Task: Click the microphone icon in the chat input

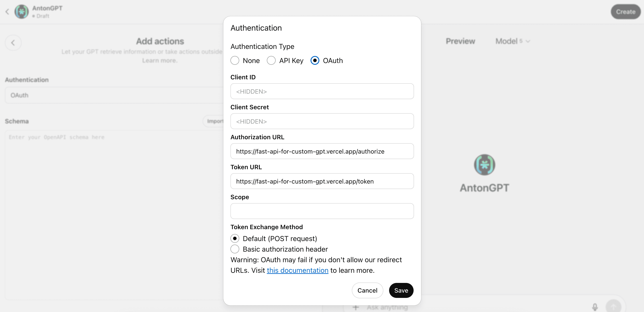Action: coord(595,308)
